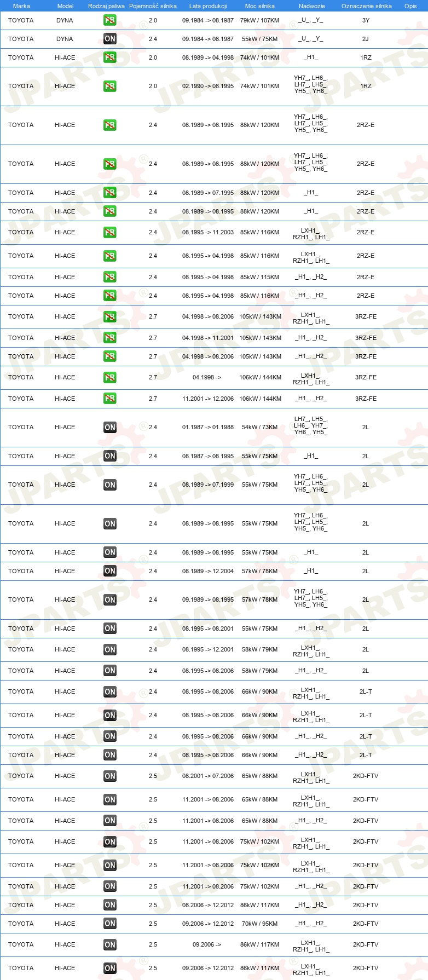Click the date range 04.1998 -> 11.2001
The height and width of the screenshot is (980, 428).
pyautogui.click(x=208, y=338)
